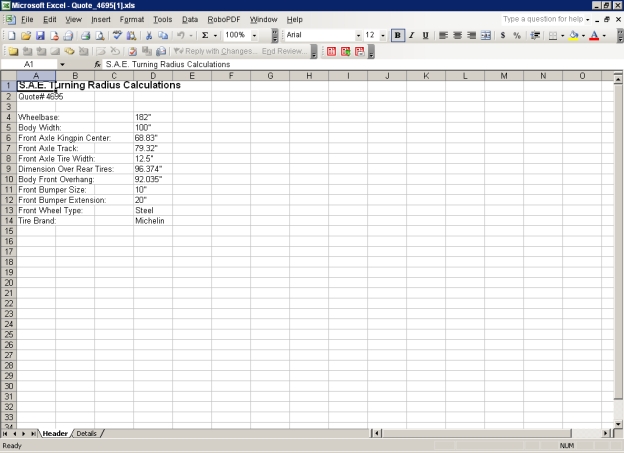Open the Data menu
Viewport: 624px width, 453px height.
(x=190, y=20)
